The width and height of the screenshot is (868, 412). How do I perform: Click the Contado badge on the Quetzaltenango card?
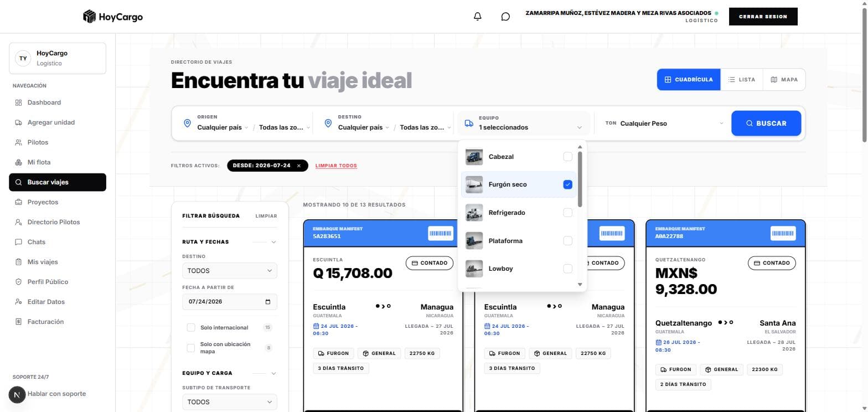tap(772, 263)
